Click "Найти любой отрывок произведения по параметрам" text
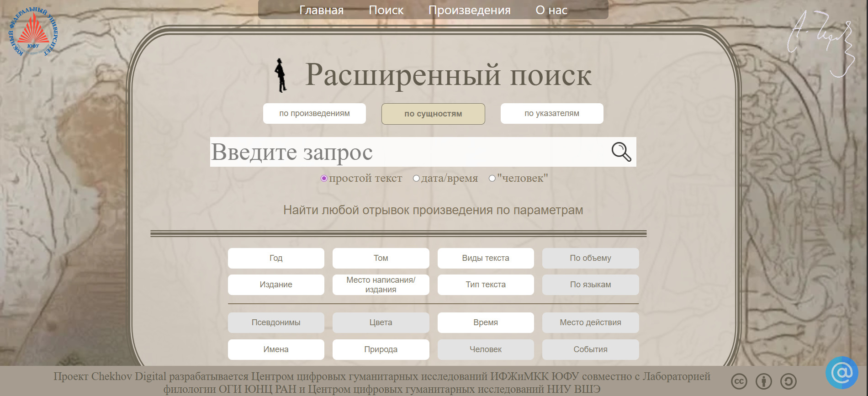The image size is (868, 396). [433, 210]
